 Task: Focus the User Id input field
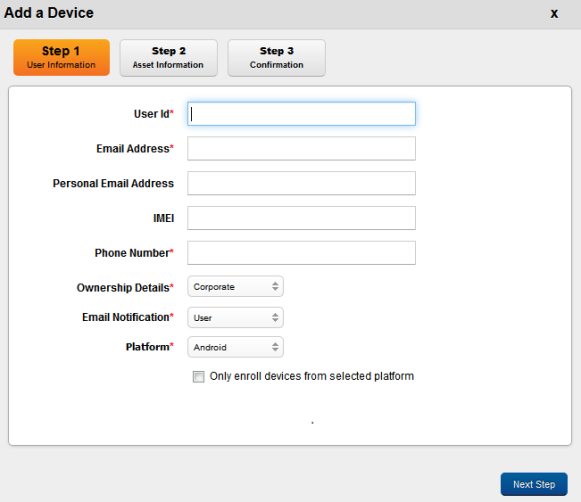click(x=301, y=114)
